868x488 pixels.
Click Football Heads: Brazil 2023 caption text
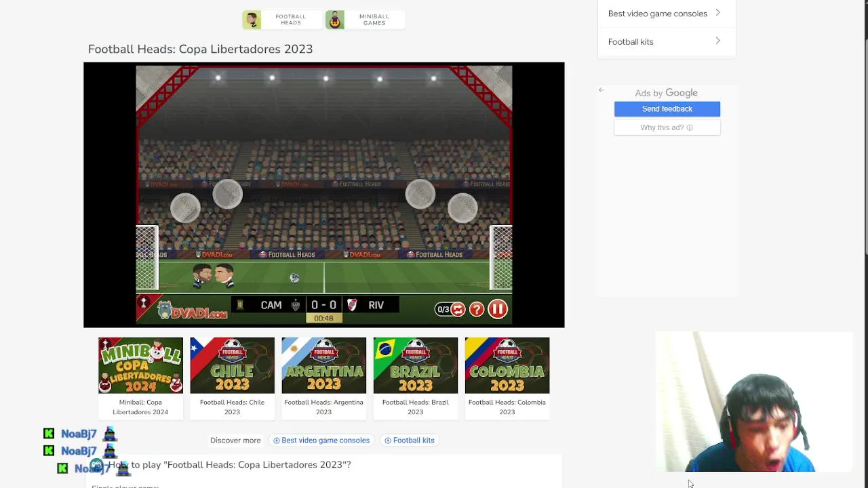[415, 407]
